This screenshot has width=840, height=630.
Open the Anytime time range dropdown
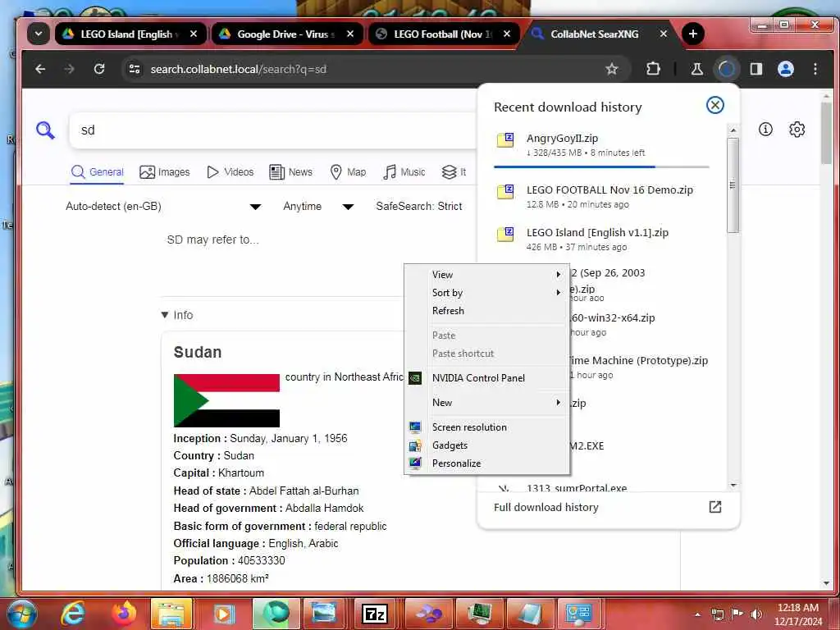318,206
